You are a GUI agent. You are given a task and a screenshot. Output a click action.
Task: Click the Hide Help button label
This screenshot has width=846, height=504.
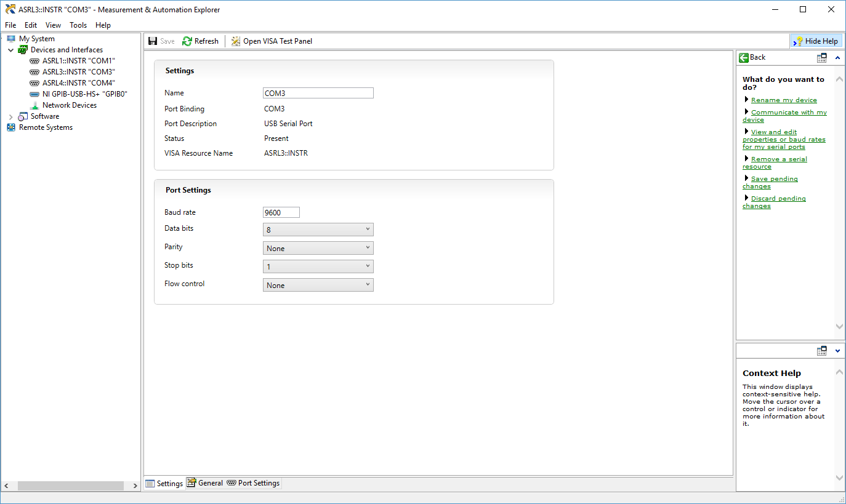click(x=821, y=41)
